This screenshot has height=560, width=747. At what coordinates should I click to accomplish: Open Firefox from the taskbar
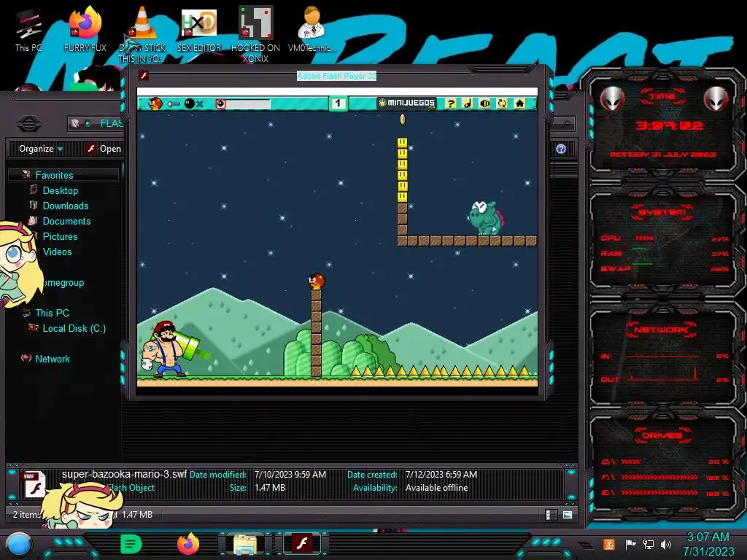188,544
